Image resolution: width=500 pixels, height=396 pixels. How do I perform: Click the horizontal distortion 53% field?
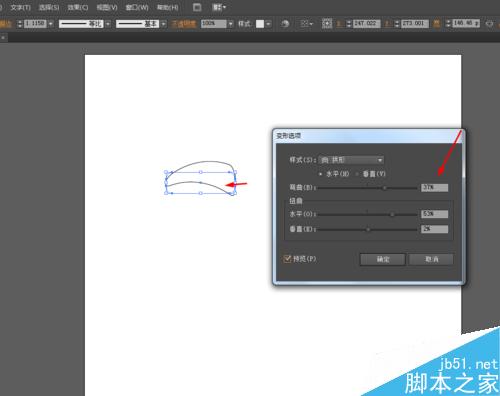click(435, 214)
